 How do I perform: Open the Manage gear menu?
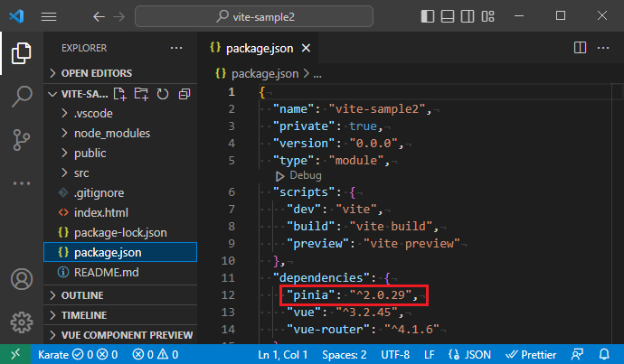[x=22, y=322]
